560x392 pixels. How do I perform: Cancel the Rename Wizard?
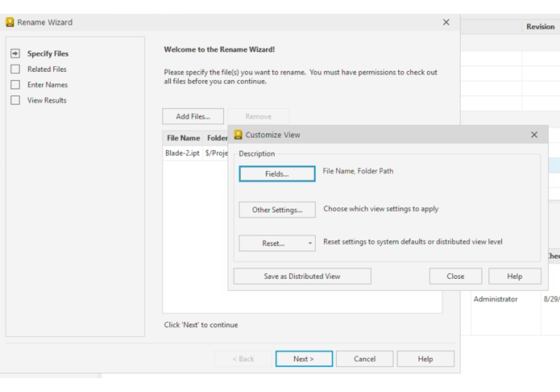(x=364, y=359)
